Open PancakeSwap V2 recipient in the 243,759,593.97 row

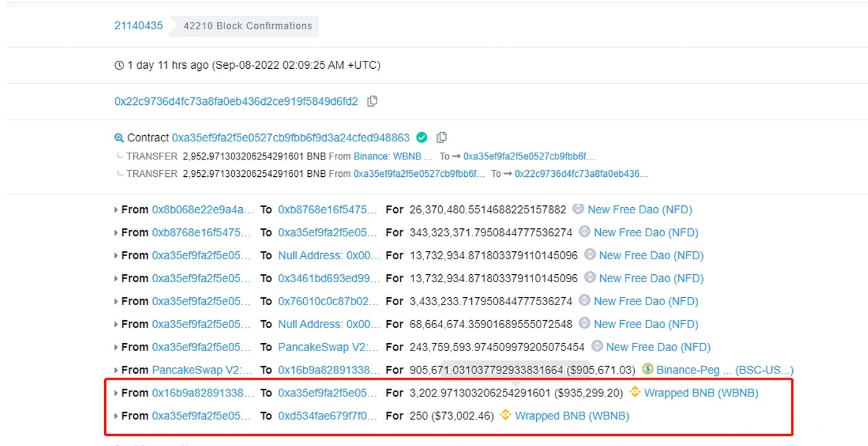coord(328,347)
